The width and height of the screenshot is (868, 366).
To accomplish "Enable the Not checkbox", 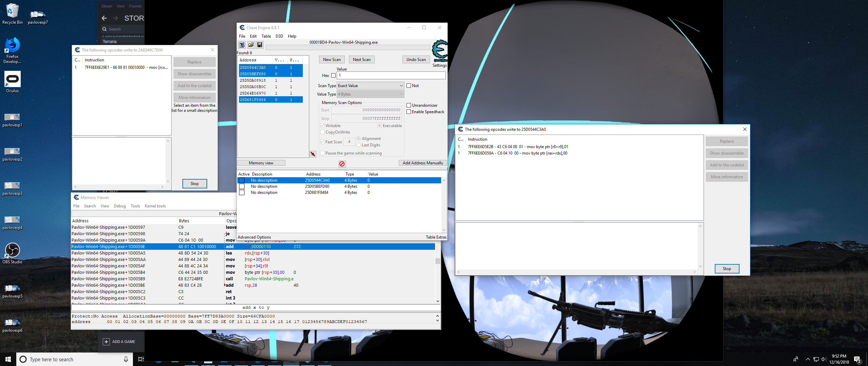I will 409,86.
